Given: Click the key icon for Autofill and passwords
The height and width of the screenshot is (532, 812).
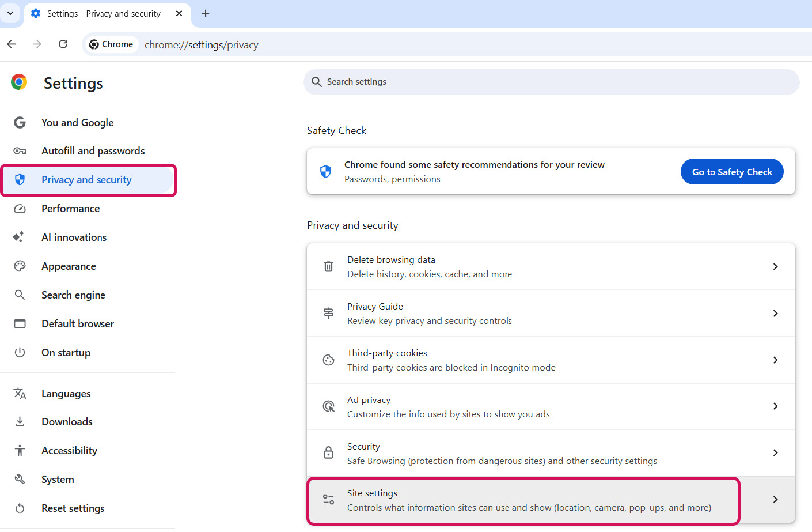Looking at the screenshot, I should [x=20, y=151].
